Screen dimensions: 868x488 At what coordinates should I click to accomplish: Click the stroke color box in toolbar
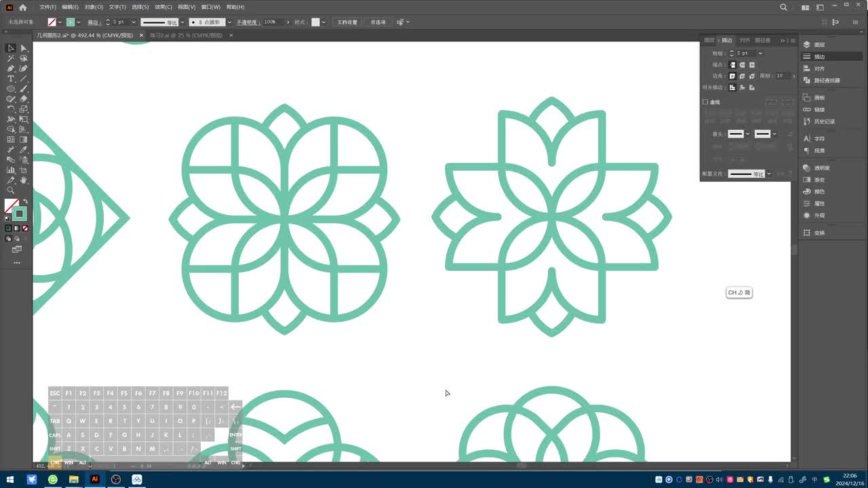[20, 214]
